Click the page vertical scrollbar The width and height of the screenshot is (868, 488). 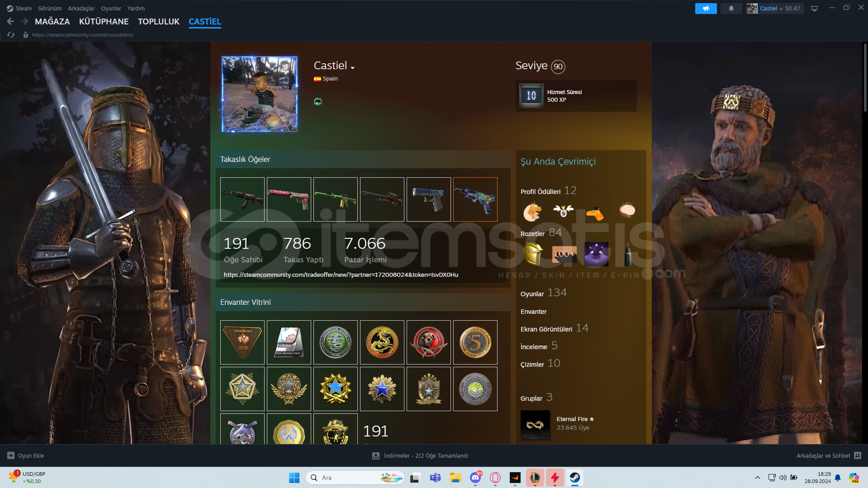(x=865, y=77)
